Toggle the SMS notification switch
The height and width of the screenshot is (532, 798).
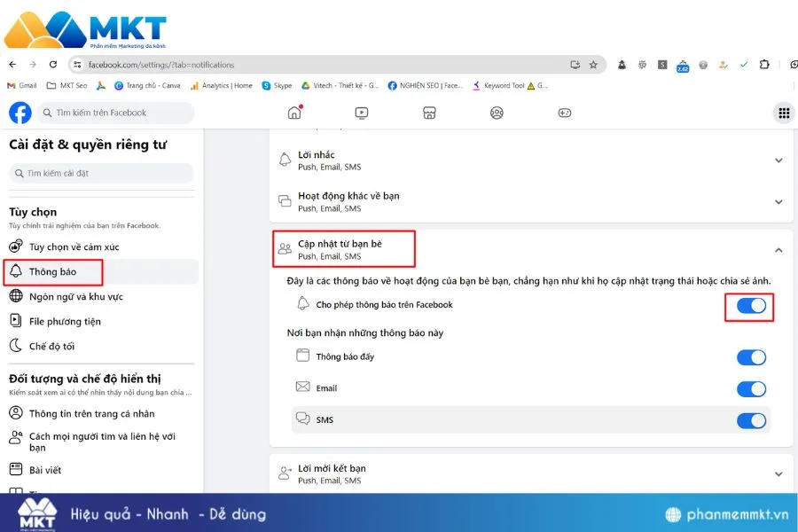pos(750,419)
